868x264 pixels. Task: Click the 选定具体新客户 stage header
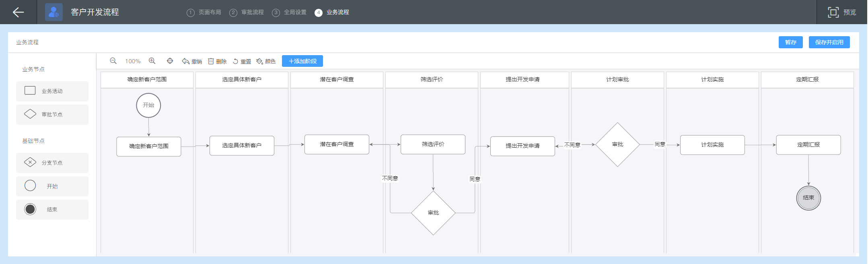pos(242,80)
